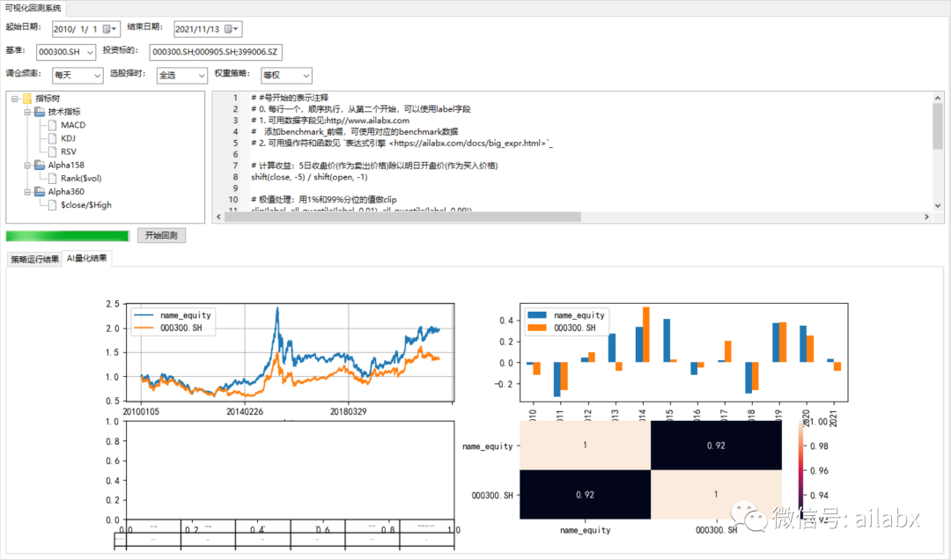The image size is (951, 560).
Task: Click the $close/$High file icon
Action: [52, 205]
